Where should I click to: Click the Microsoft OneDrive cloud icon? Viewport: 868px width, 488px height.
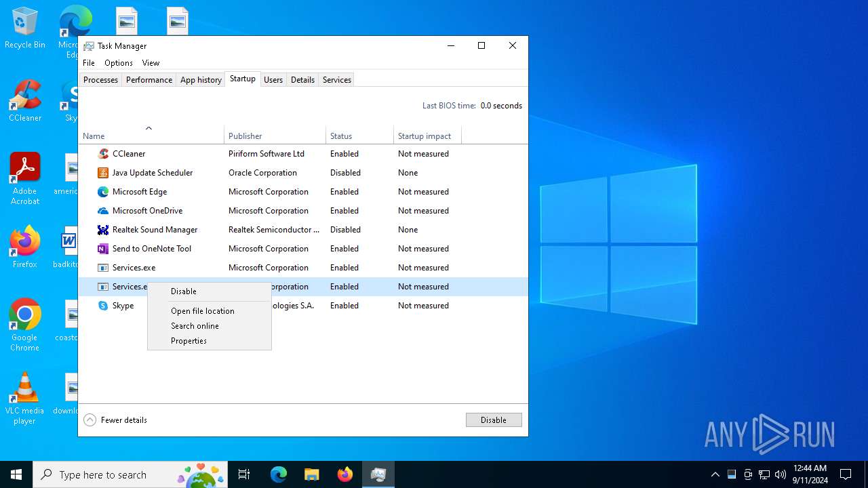coord(103,211)
